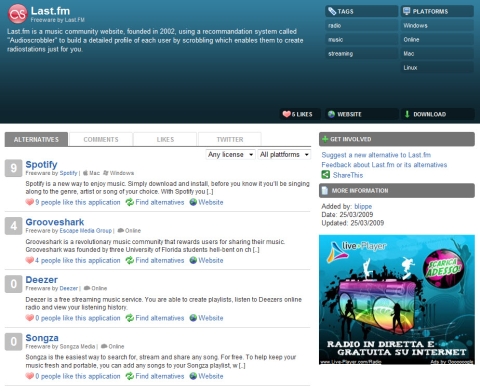Click the 6 Likes button
The height and width of the screenshot is (391, 480).
[x=299, y=114]
